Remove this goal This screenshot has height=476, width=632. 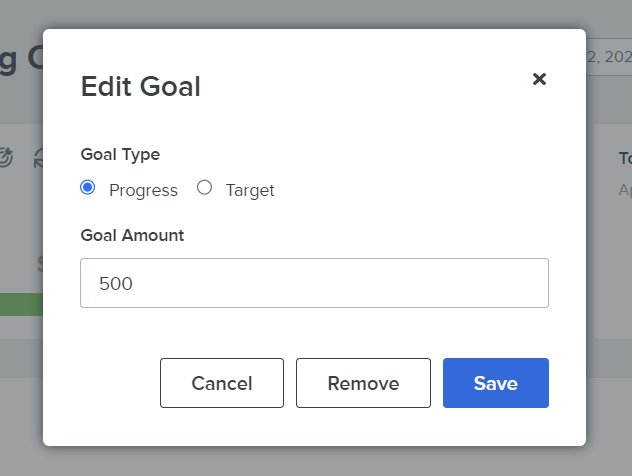[363, 383]
